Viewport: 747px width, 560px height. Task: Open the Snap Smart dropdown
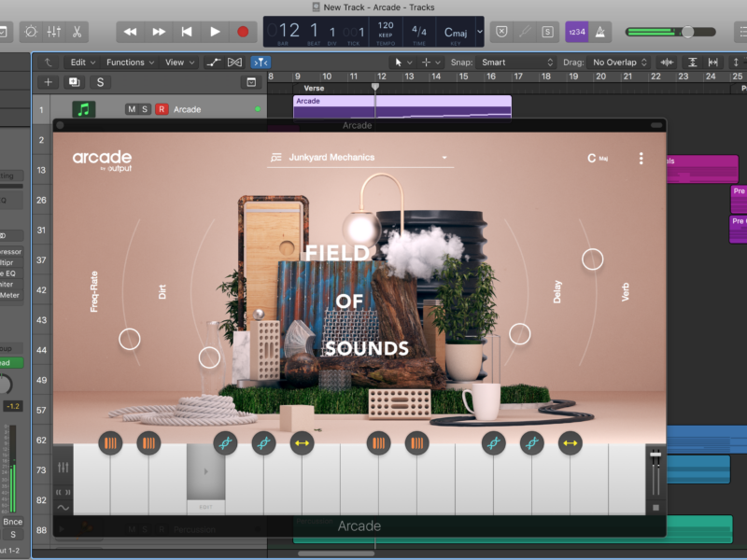pyautogui.click(x=516, y=63)
